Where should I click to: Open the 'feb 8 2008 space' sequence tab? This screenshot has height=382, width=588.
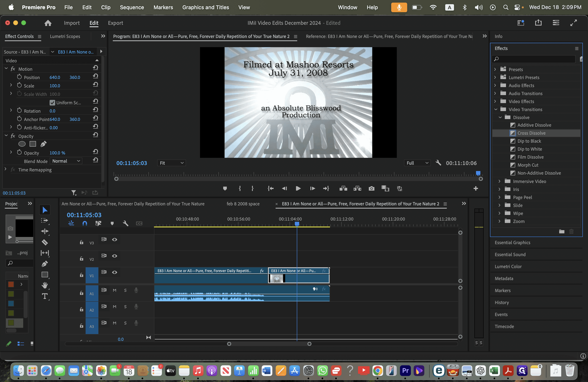click(x=243, y=204)
